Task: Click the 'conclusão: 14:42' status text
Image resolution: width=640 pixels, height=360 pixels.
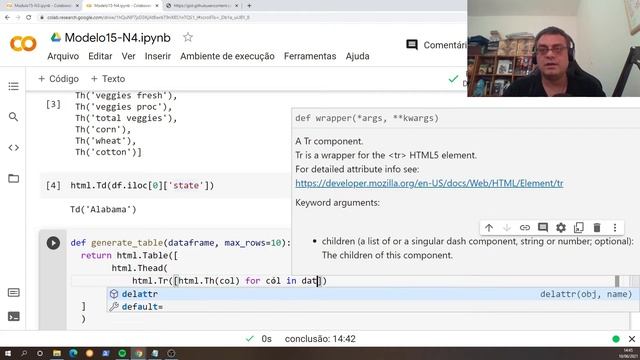Action: (x=320, y=339)
